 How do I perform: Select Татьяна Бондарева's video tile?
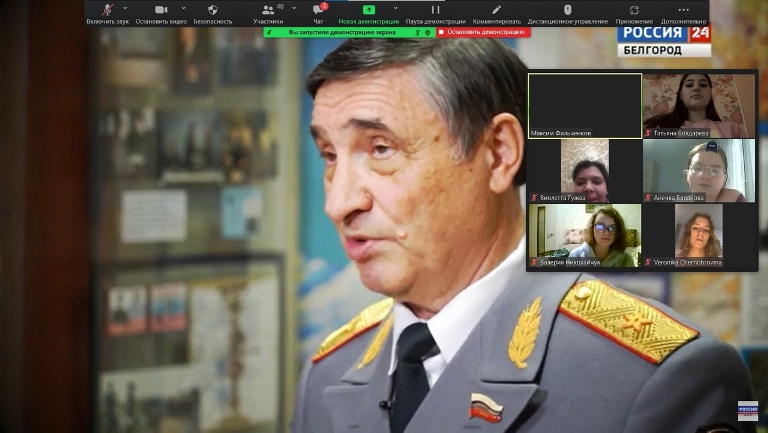tap(699, 105)
